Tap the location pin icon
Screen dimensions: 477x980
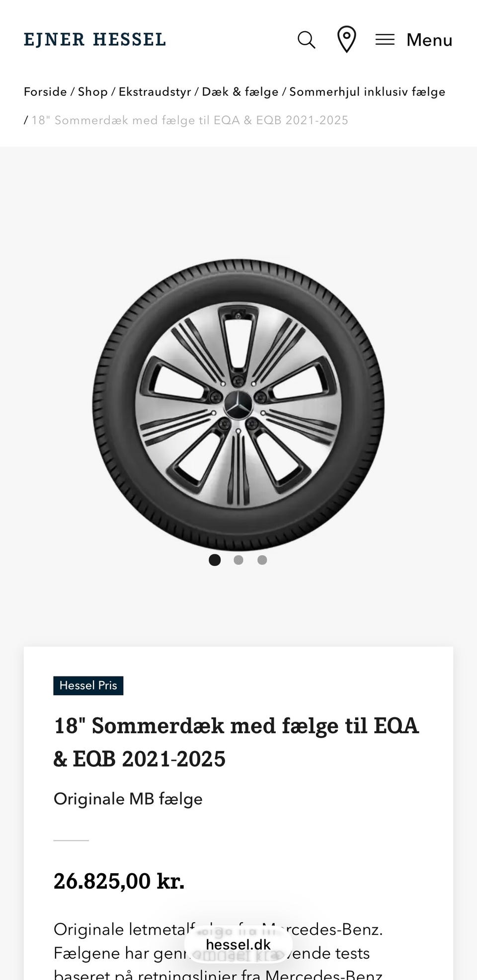346,39
